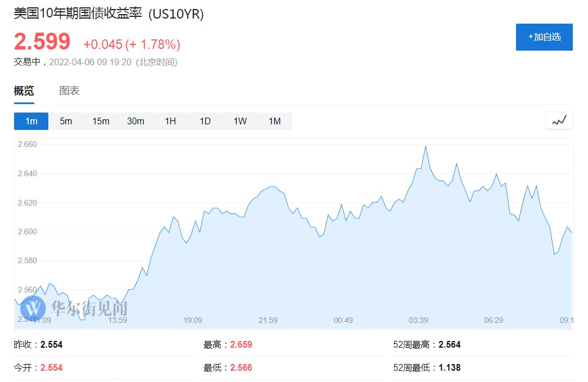588x382 pixels.
Task: Switch chart to 15m interval
Action: [x=101, y=121]
